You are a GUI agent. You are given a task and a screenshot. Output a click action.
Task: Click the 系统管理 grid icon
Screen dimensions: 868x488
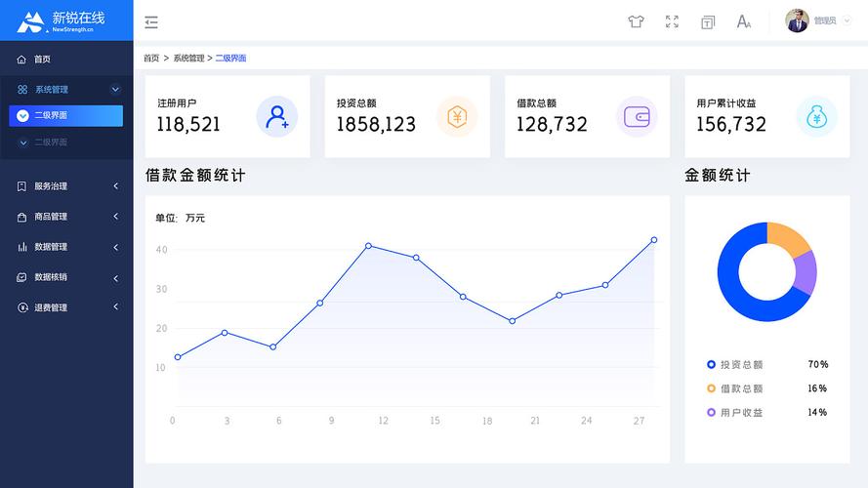click(22, 89)
